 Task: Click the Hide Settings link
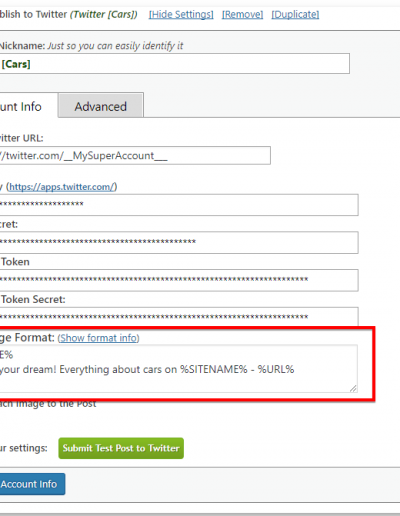(x=181, y=15)
